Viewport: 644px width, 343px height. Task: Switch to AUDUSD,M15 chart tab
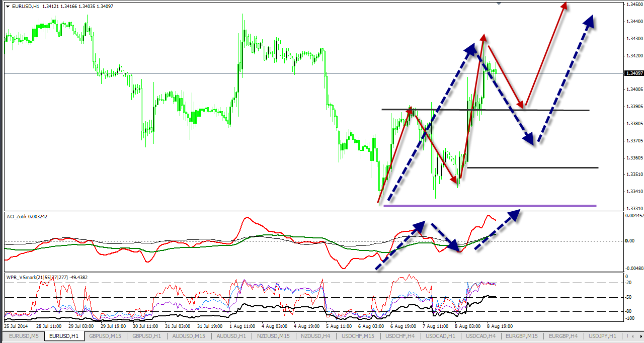click(x=189, y=336)
